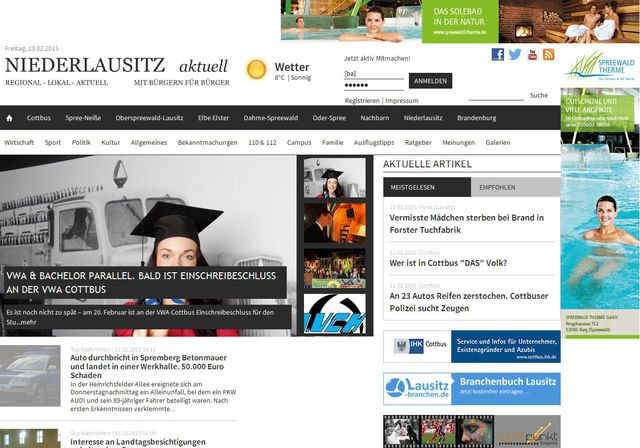The image size is (640, 448).
Task: Open the VWA & Bachelor parallel headline
Action: (141, 282)
